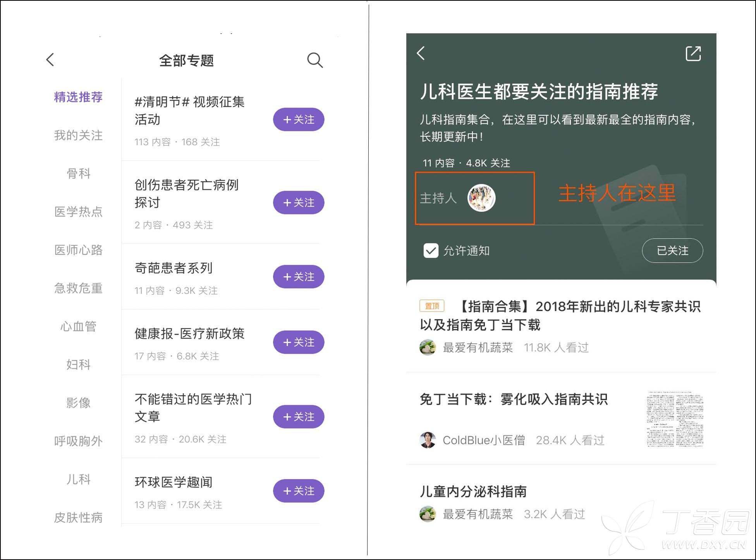Open avatar of 最爱有机蔬菜 under 指南合集 post
Screen dimensions: 756x560
pos(428,347)
